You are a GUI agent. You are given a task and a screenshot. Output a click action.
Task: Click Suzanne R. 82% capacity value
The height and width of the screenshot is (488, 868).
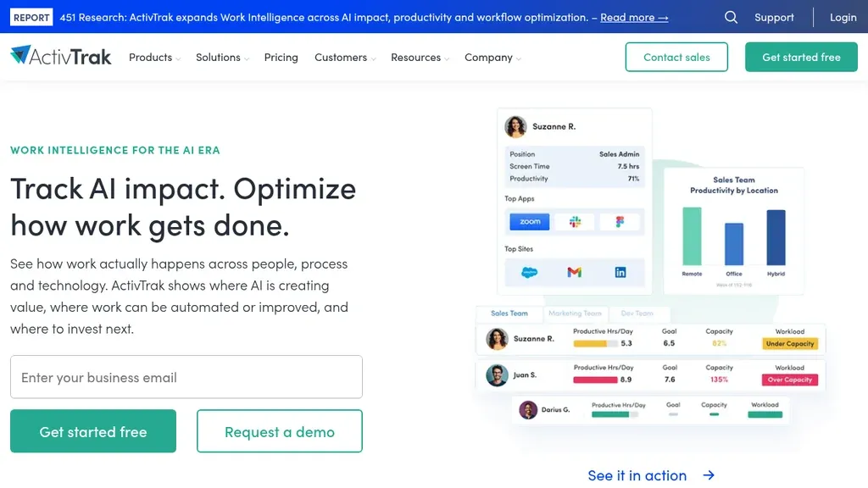coord(719,344)
